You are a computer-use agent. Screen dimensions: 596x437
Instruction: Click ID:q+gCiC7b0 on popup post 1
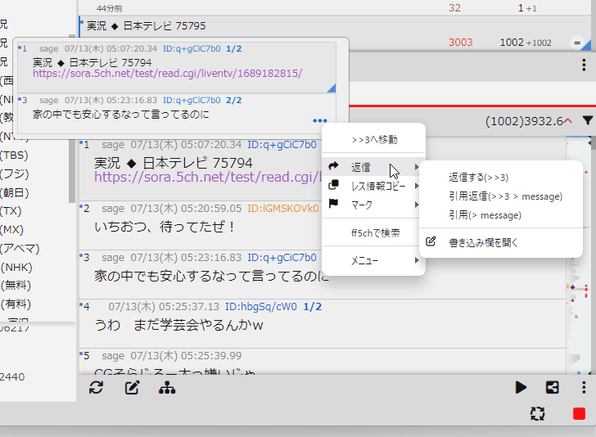[192, 49]
